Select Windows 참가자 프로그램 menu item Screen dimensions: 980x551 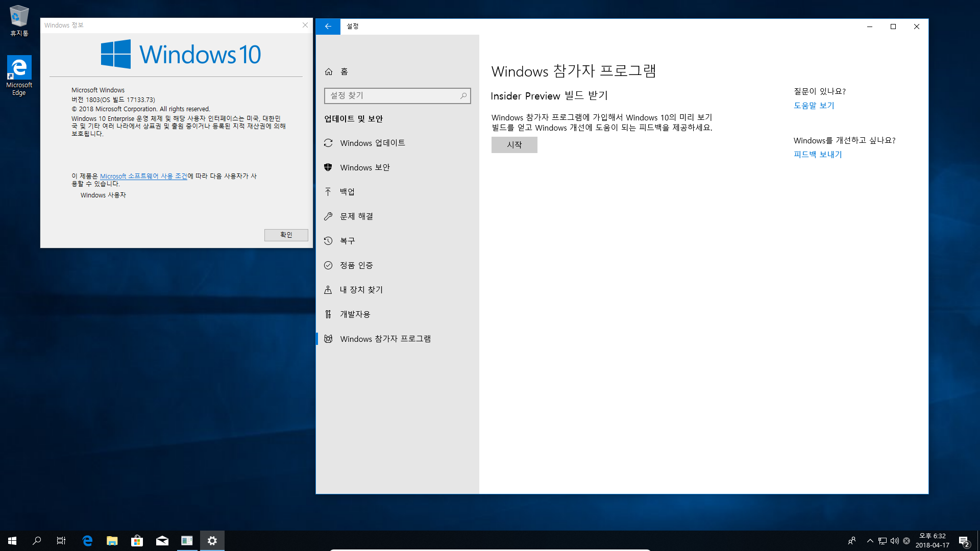[397, 339]
